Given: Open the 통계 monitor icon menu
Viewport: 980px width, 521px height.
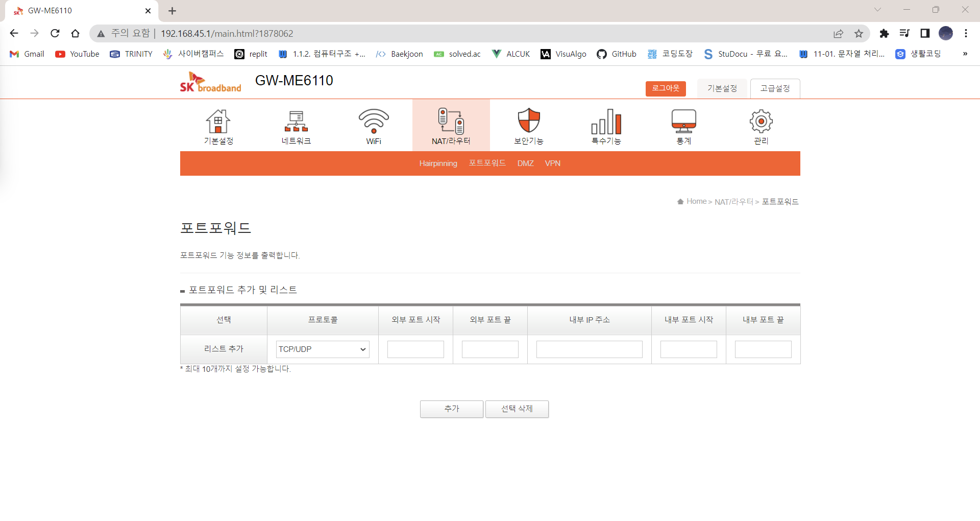Looking at the screenshot, I should 684,127.
